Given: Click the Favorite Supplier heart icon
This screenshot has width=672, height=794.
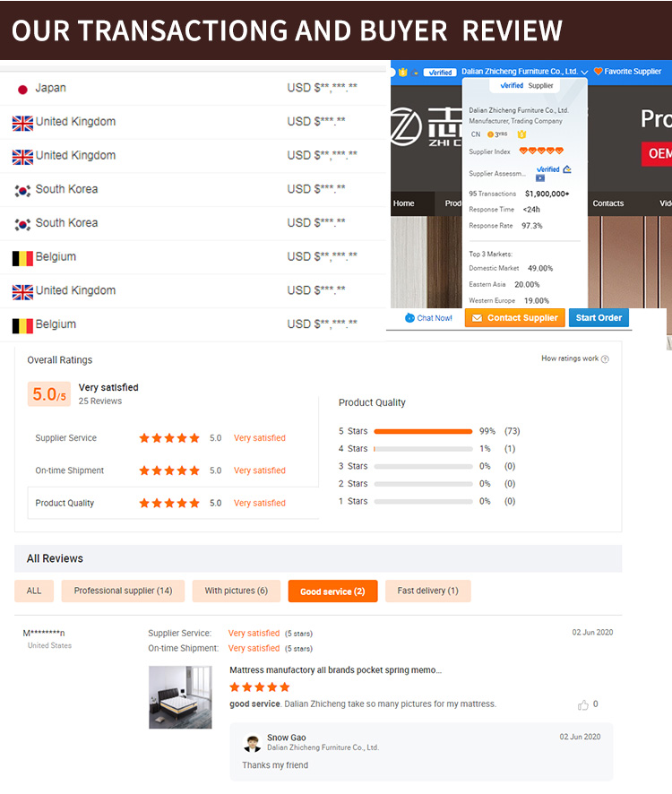Looking at the screenshot, I should click(x=598, y=72).
